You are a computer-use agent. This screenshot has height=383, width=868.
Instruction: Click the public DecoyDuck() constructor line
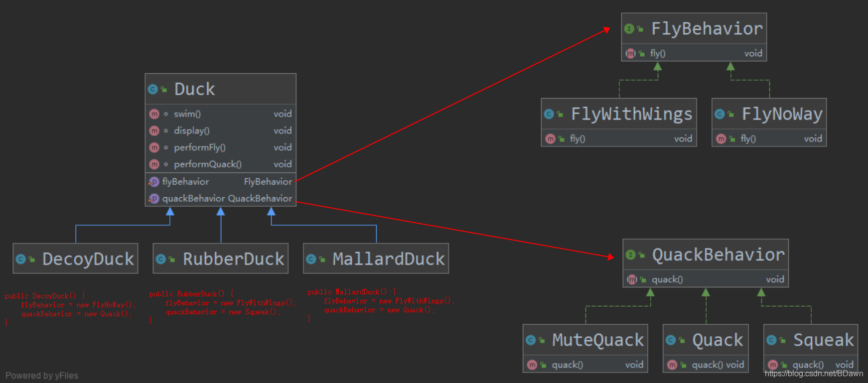coord(45,296)
